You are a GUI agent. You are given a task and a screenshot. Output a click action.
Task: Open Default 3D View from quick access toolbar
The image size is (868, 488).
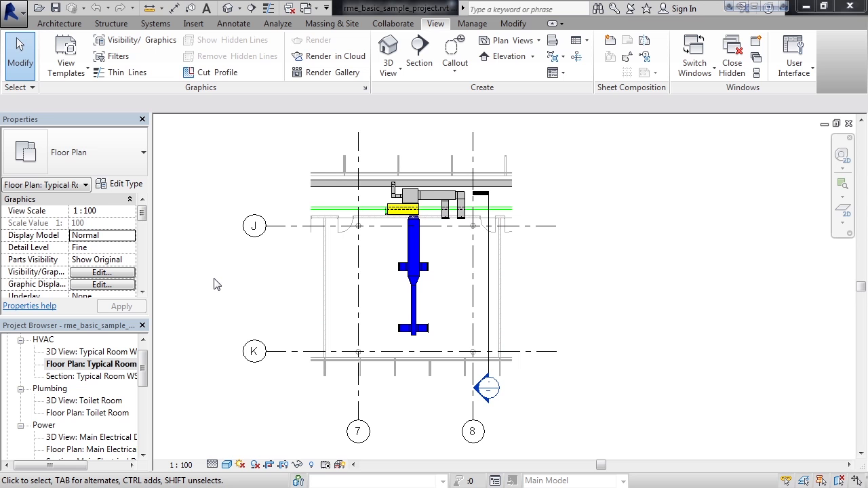[228, 8]
